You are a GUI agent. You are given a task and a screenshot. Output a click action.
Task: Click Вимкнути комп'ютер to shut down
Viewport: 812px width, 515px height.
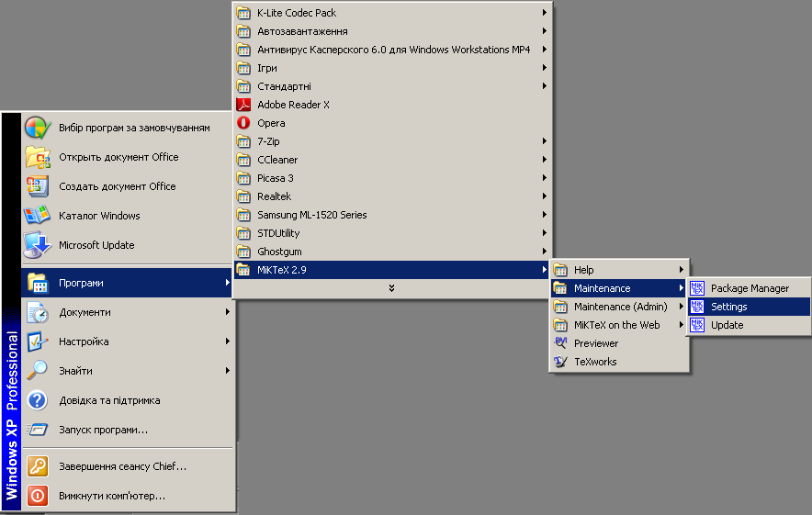click(x=112, y=496)
